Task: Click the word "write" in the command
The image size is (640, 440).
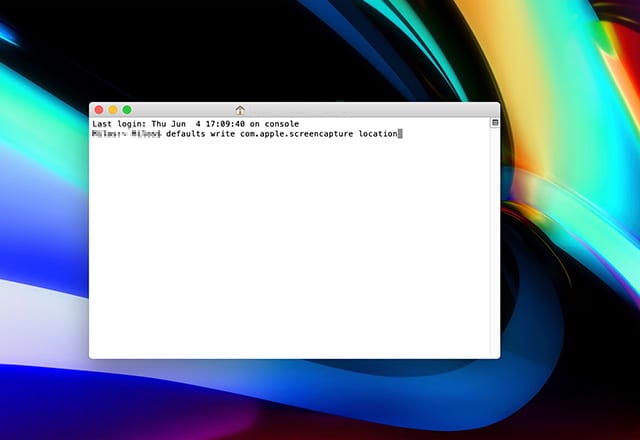Action: coord(222,134)
